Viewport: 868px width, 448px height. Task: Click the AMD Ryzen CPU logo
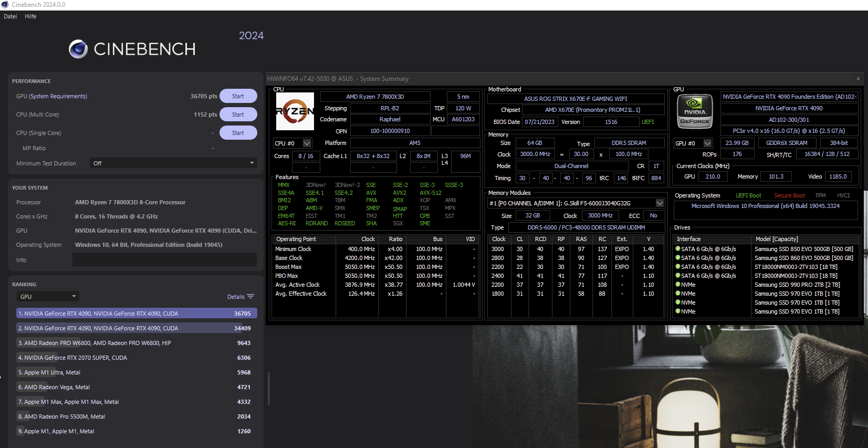click(295, 111)
